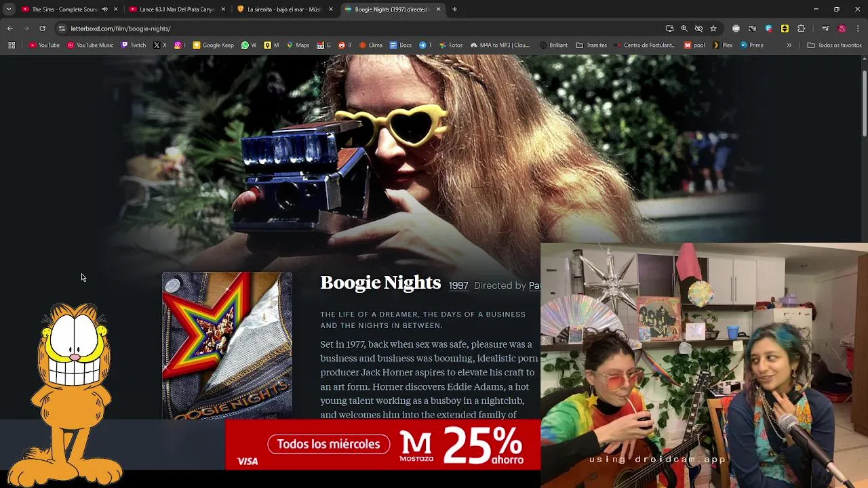868x488 pixels.
Task: Open YouTube bookmark
Action: 44,45
